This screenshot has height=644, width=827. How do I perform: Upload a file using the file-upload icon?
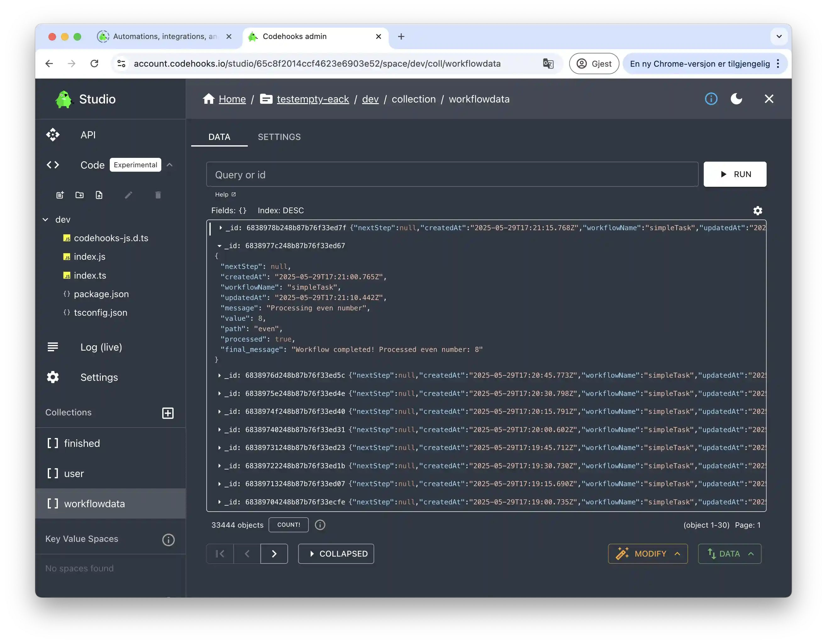[x=99, y=195]
